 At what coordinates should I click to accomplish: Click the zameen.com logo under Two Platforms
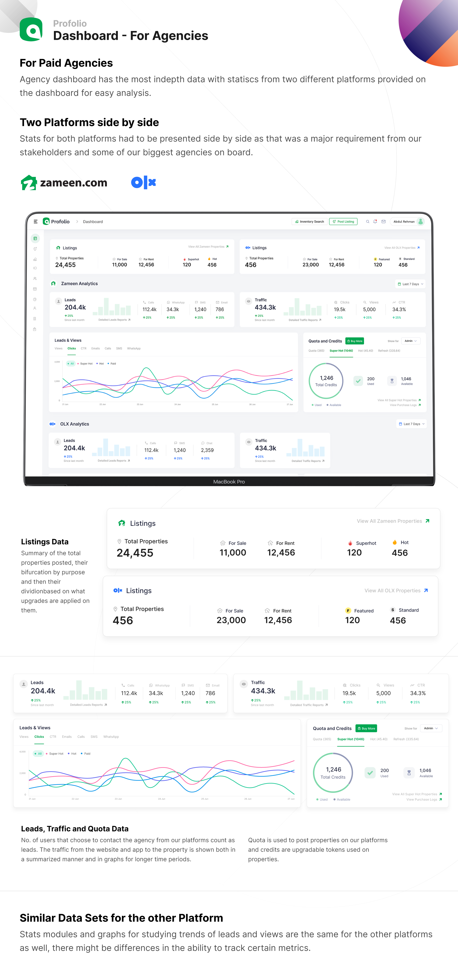click(64, 183)
